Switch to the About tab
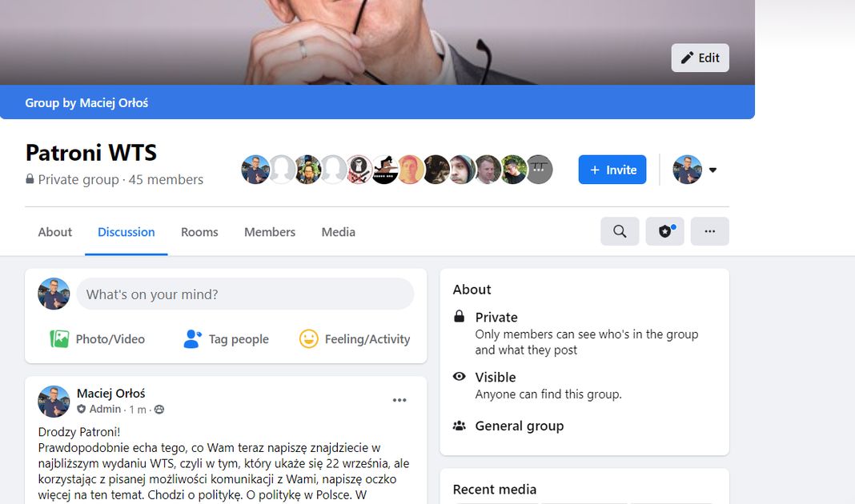The width and height of the screenshot is (855, 504). point(55,232)
